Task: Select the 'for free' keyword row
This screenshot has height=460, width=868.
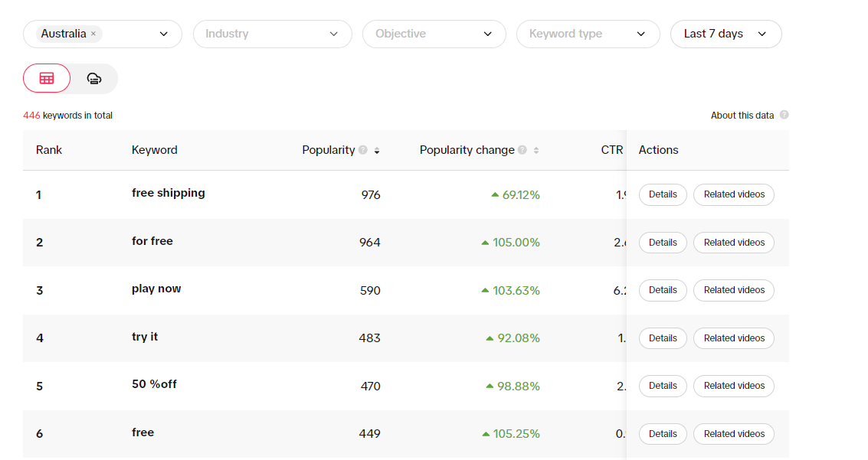Action: [x=152, y=241]
